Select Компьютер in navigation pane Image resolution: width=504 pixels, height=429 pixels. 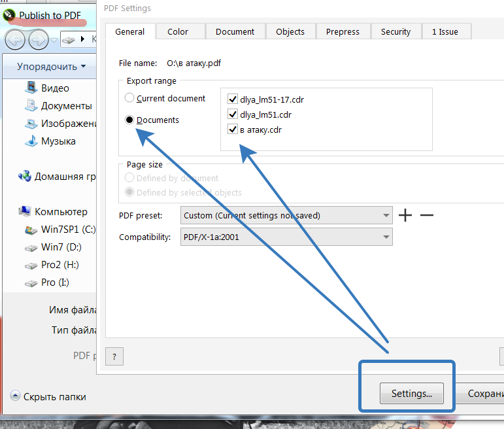coord(53,211)
